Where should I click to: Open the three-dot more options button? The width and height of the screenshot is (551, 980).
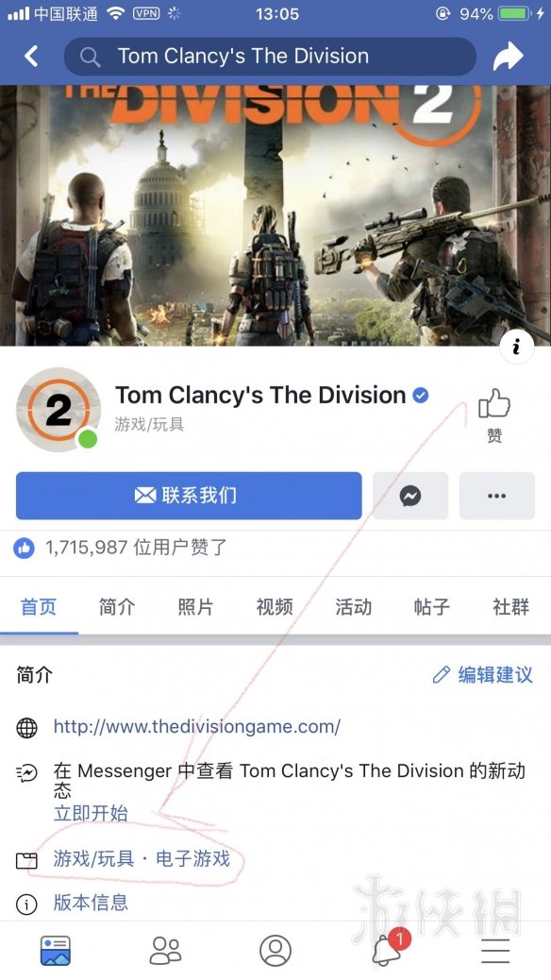tap(496, 496)
